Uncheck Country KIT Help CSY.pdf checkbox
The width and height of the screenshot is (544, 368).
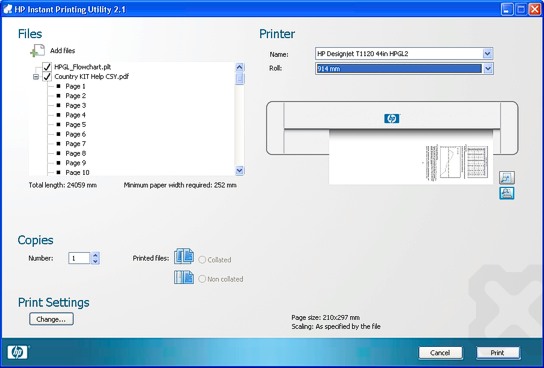coord(47,76)
